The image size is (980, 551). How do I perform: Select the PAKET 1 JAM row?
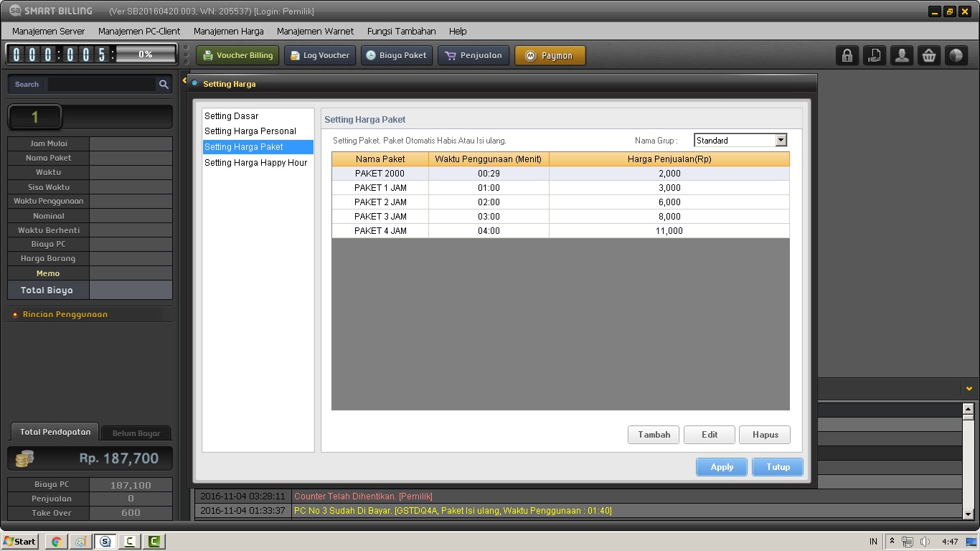(x=560, y=188)
